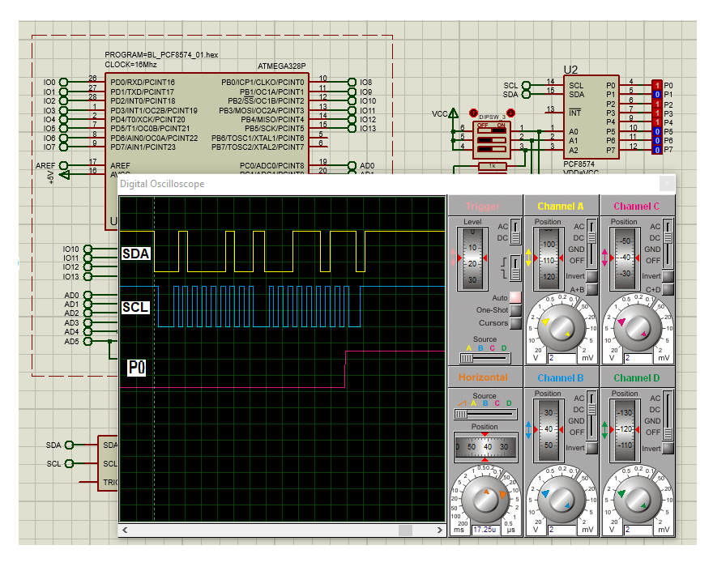Click the Trigger AC/DC coupling switch
The image size is (713, 588).
tap(515, 232)
